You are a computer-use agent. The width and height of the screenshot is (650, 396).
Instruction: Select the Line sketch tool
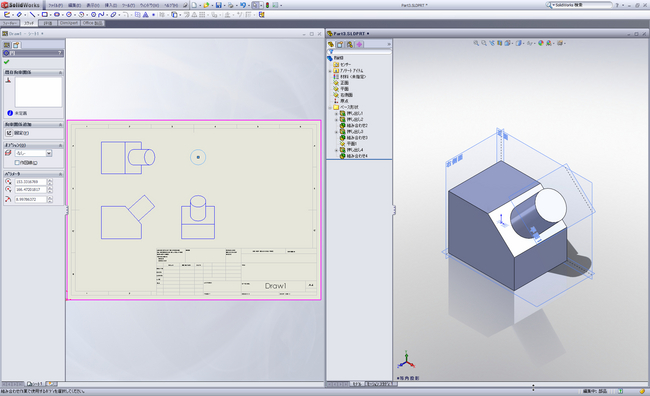tap(32, 15)
